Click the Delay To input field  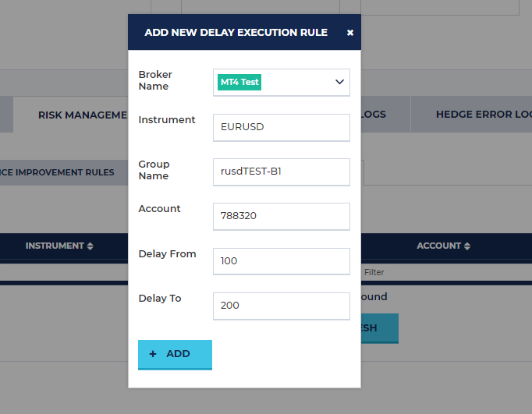coord(281,306)
